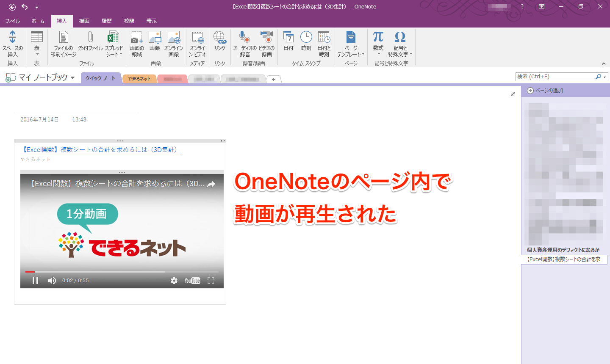Add a new section with plus tab
The height and width of the screenshot is (364, 610).
click(274, 79)
